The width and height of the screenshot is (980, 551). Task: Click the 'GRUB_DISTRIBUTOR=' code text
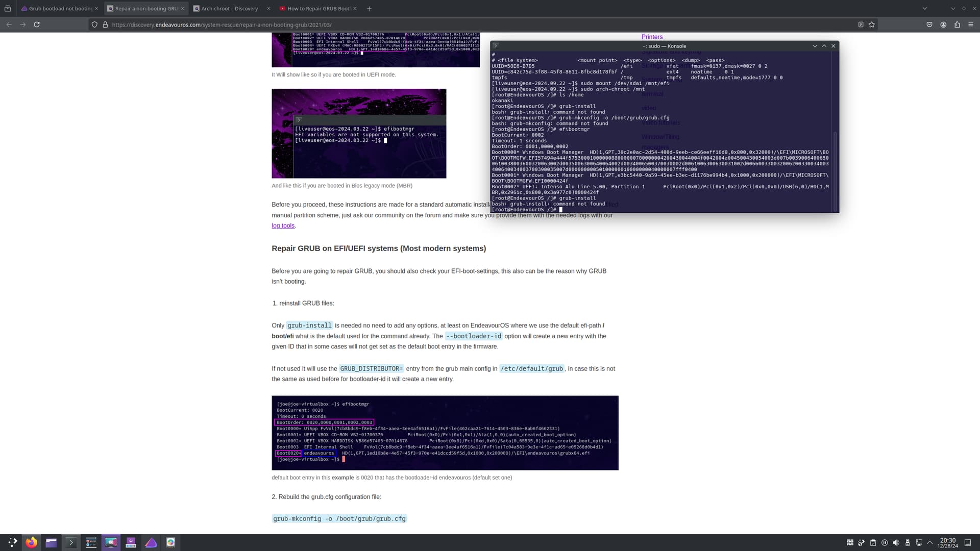click(x=372, y=369)
